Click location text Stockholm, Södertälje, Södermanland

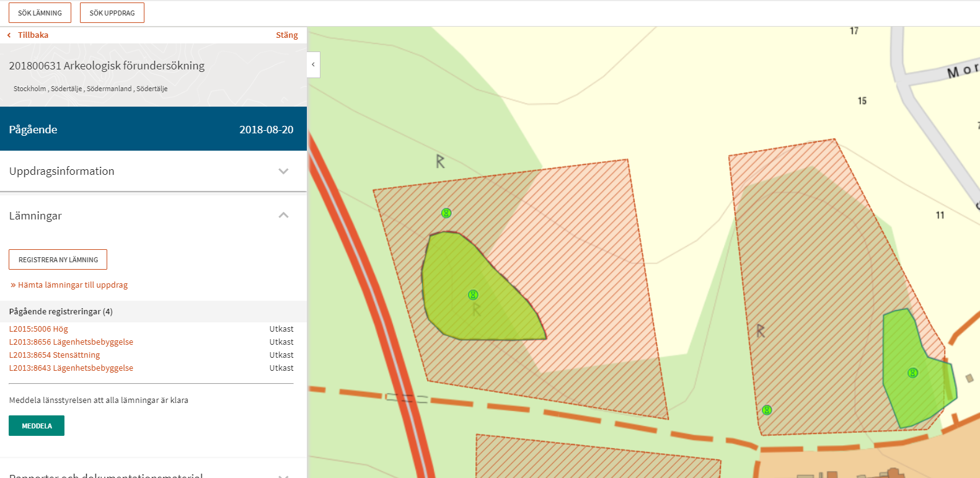(90, 89)
